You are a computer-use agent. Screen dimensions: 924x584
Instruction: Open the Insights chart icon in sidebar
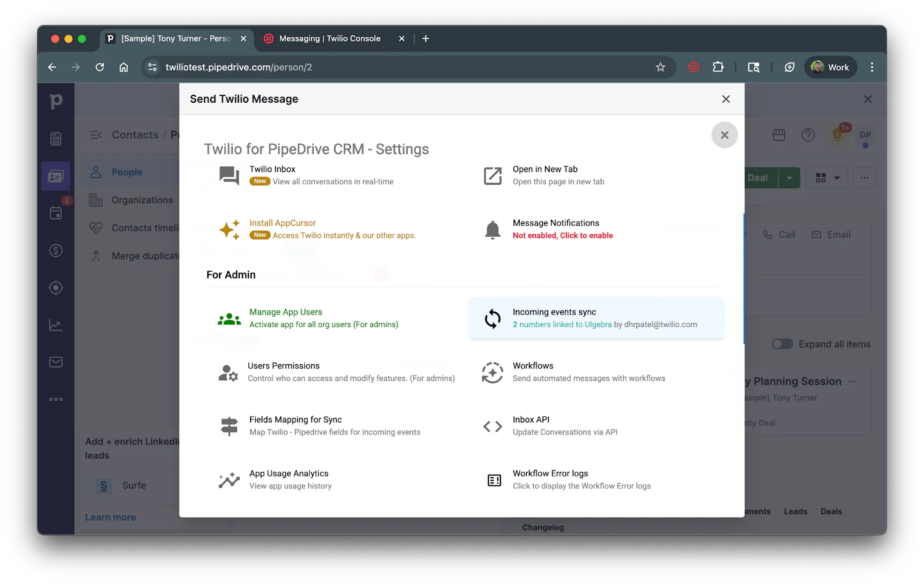[55, 324]
